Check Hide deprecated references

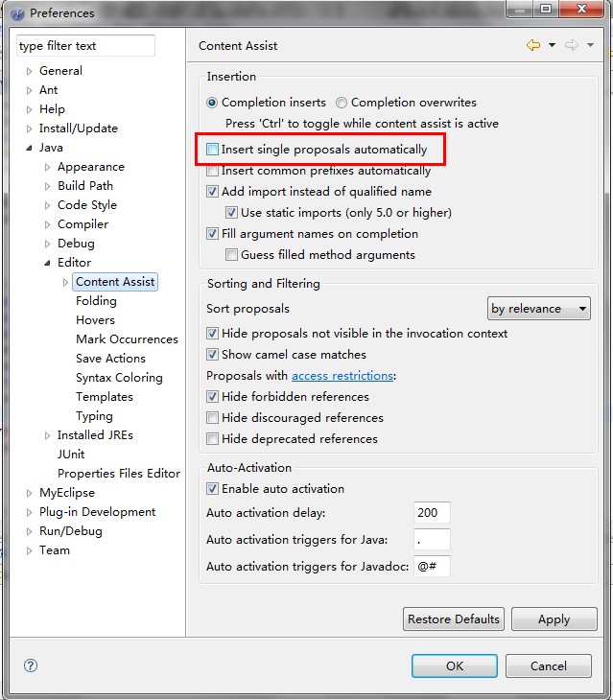213,439
